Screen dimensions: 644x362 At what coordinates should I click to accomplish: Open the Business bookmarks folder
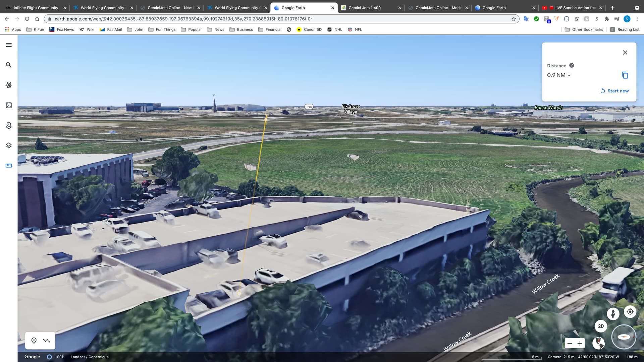point(241,29)
